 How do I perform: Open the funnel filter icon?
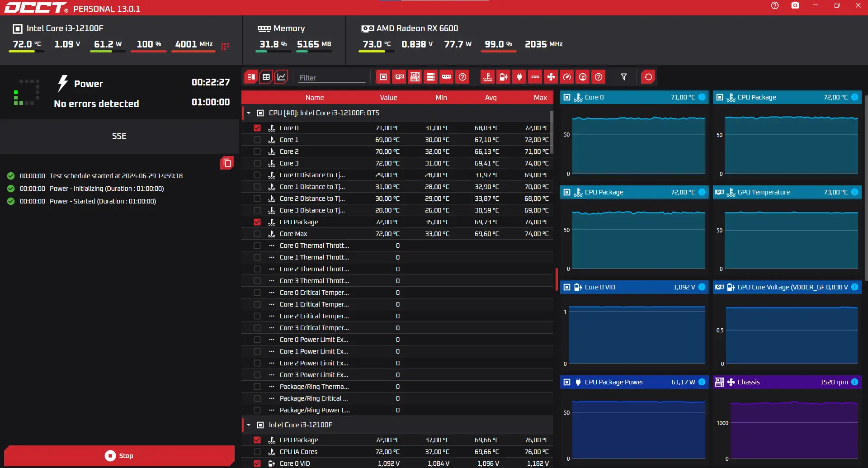[x=624, y=77]
